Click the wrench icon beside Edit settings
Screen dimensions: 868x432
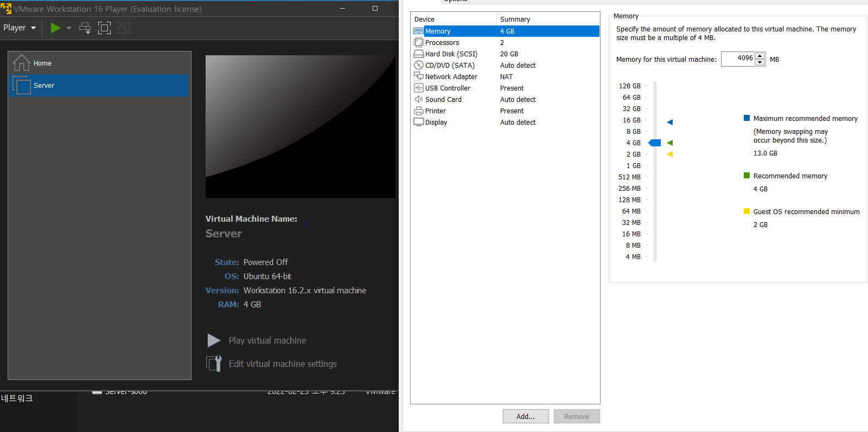[214, 363]
